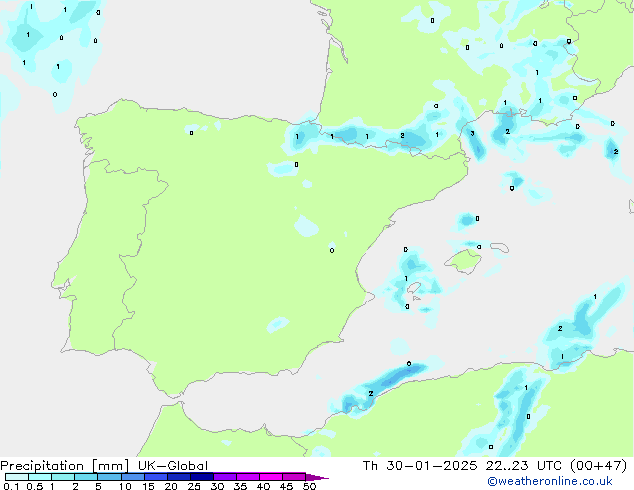634x490 pixels.
Task: Click the 0.1–0.5 mm palest legend swatch
Action: 17,477
